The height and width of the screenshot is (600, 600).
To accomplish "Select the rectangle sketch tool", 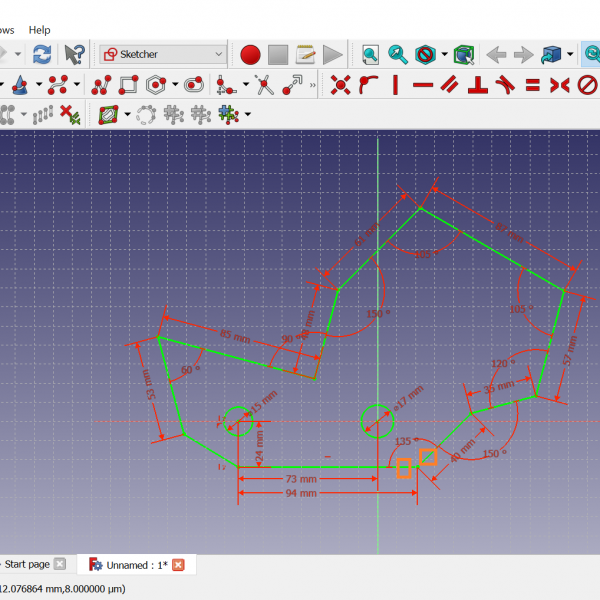I will [x=128, y=85].
